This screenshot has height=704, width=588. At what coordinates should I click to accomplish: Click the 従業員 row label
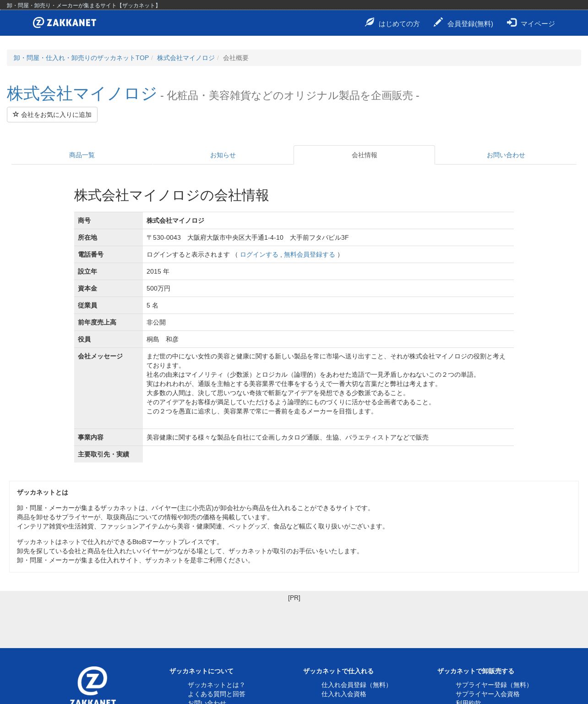(x=87, y=305)
